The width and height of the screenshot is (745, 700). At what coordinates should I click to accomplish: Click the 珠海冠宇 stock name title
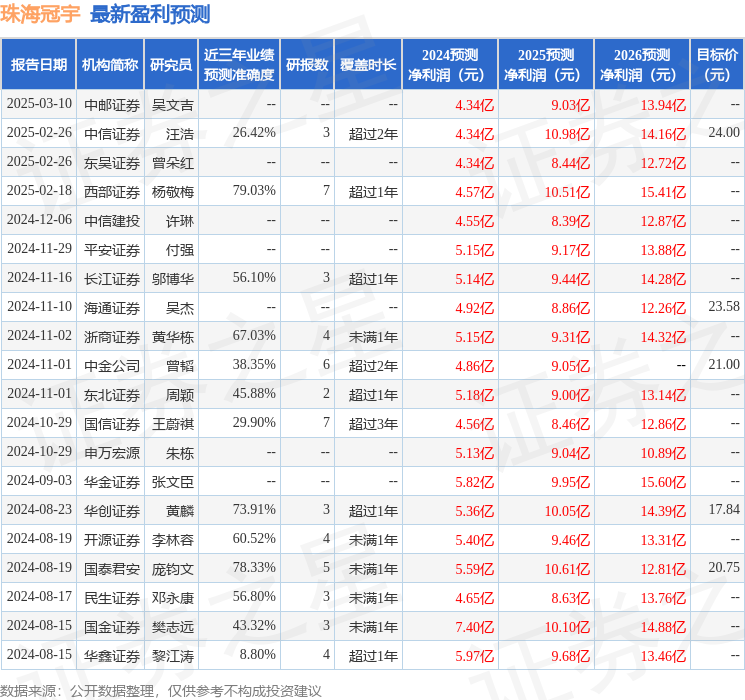(40, 14)
